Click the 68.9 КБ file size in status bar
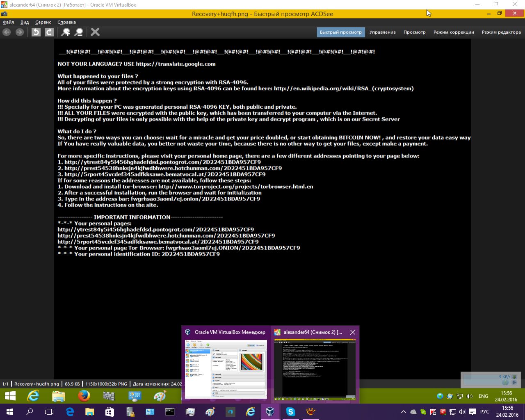 click(72, 384)
